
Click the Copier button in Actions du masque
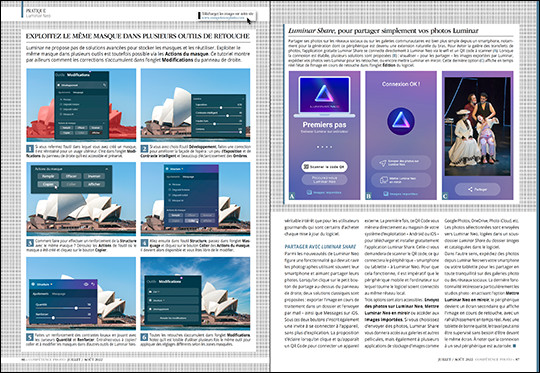click(x=48, y=184)
